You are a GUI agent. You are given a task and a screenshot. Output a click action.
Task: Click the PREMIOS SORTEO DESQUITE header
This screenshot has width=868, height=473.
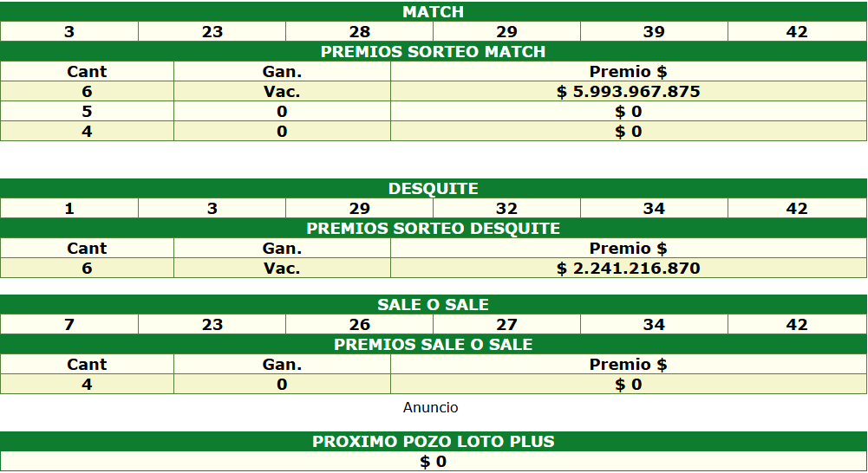tap(434, 229)
